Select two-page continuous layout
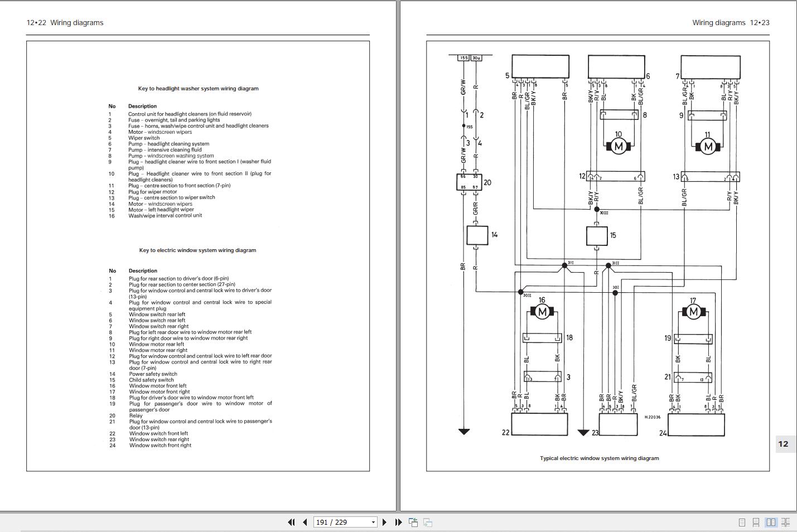Image resolution: width=797 pixels, height=532 pixels. tap(785, 523)
